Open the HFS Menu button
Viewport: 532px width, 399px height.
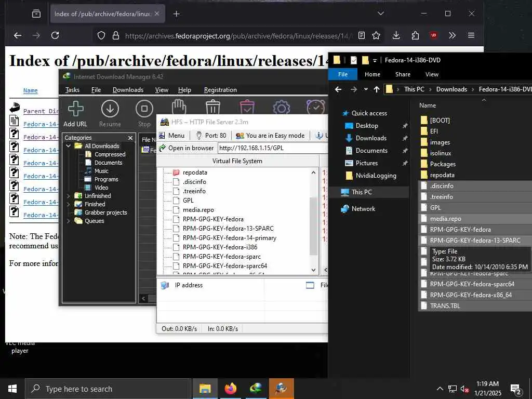pos(171,136)
